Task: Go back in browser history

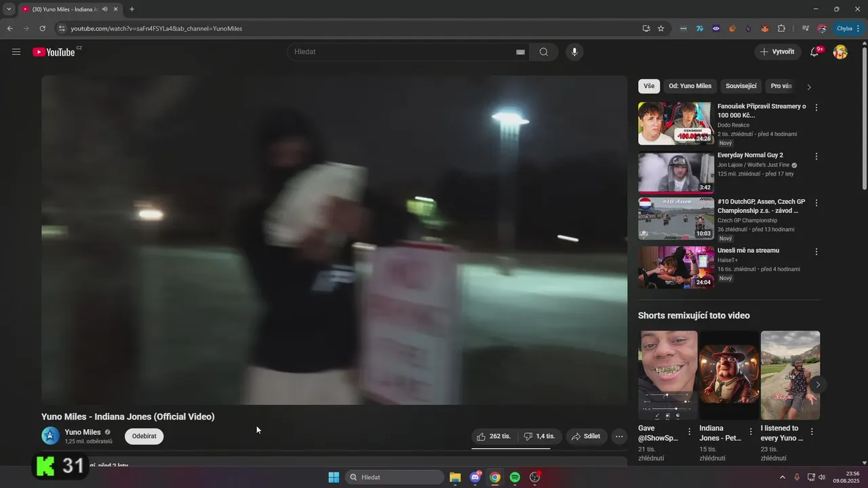Action: [9, 28]
